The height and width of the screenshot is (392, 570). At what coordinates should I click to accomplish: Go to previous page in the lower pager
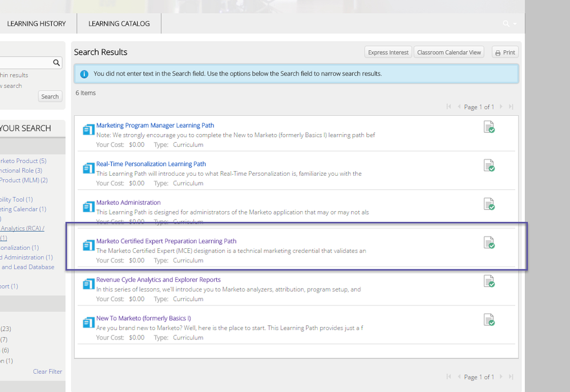(x=459, y=377)
